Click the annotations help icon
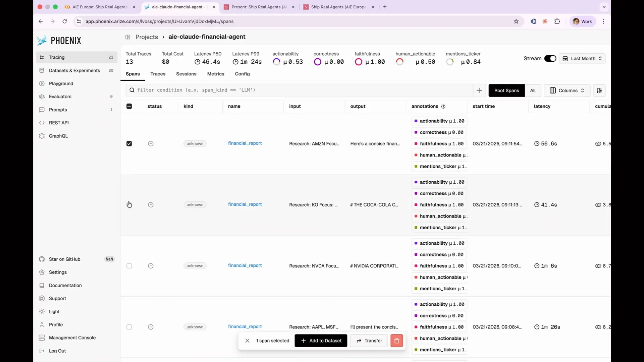The image size is (644, 362). tap(443, 107)
